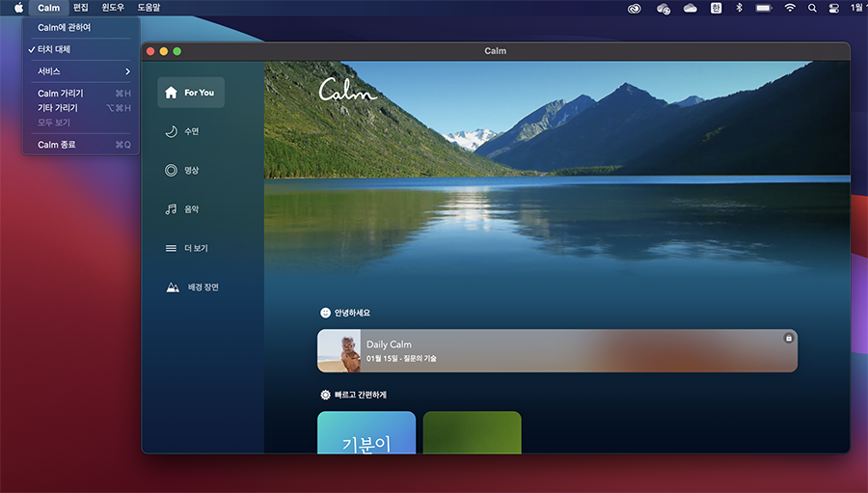Open the Apple menu
The width and height of the screenshot is (868, 493).
[x=18, y=8]
